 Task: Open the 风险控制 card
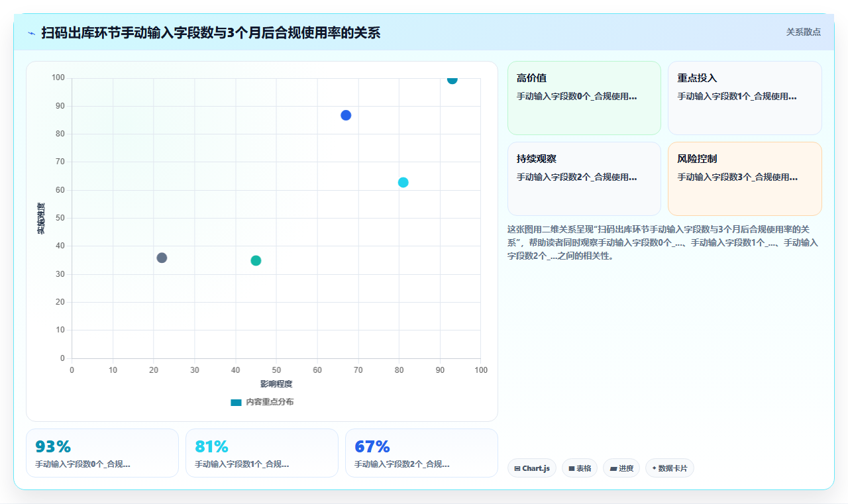tap(745, 179)
